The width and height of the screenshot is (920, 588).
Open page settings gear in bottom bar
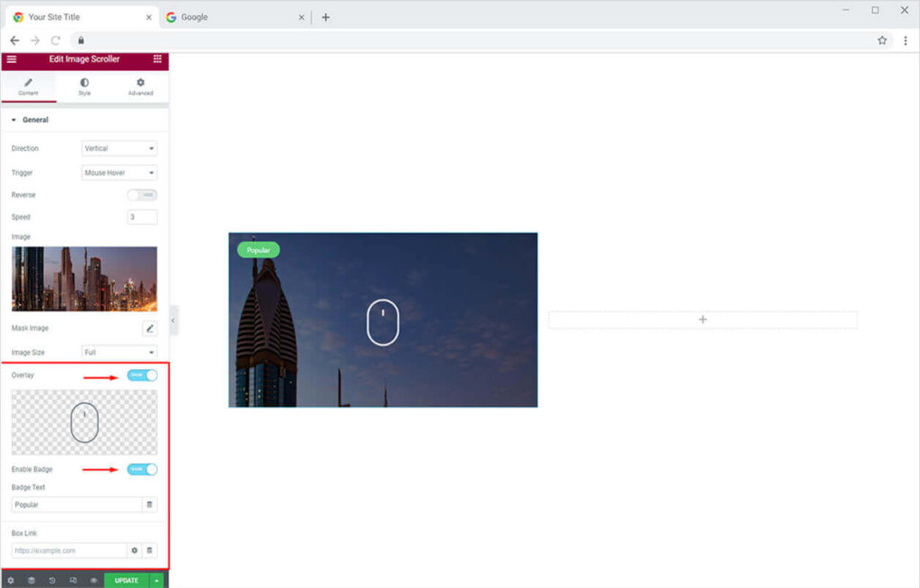(x=11, y=581)
